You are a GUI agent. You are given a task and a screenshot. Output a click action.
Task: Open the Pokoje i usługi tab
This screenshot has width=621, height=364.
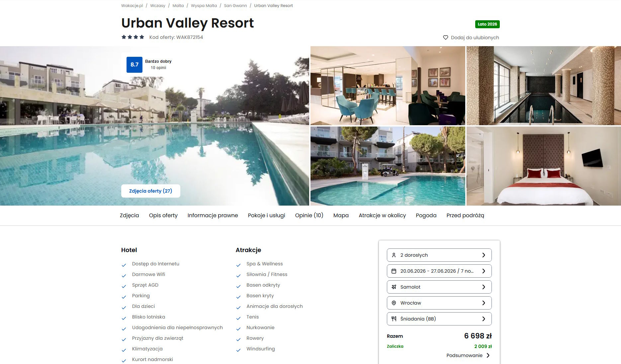(x=266, y=215)
